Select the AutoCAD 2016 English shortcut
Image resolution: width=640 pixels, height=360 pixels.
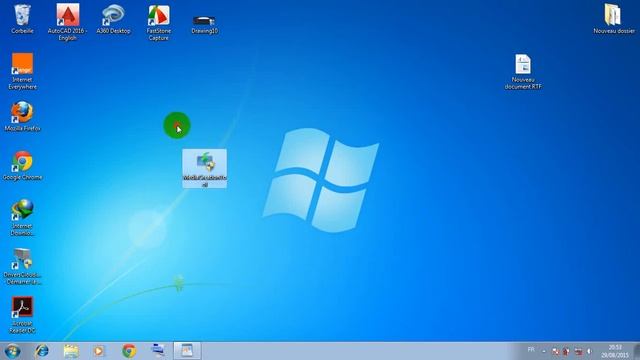click(x=67, y=22)
